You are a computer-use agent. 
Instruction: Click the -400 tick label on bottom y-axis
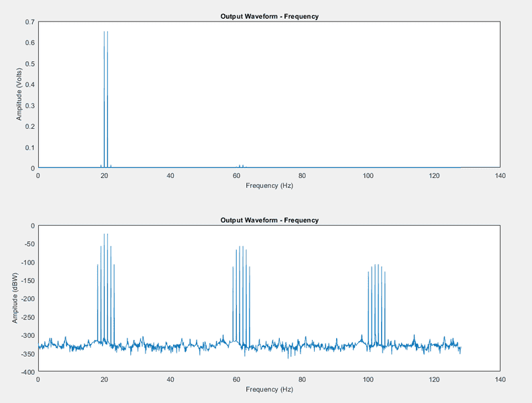[26, 371]
